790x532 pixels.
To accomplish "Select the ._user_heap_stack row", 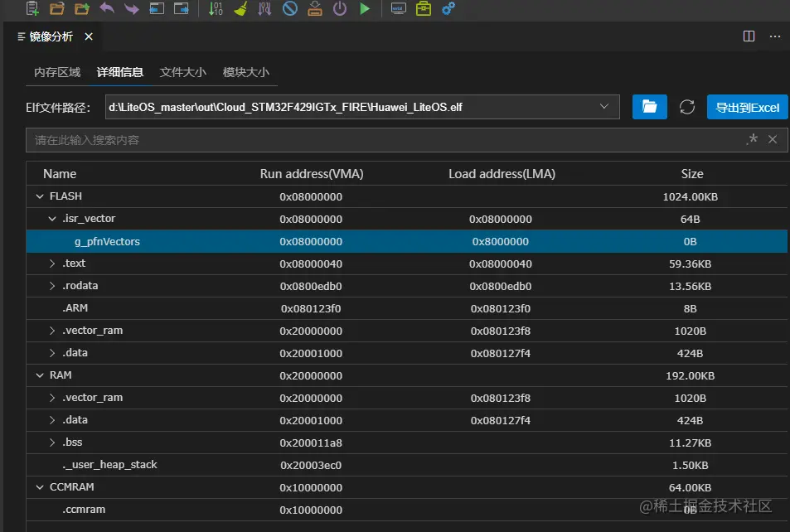I will tap(406, 465).
